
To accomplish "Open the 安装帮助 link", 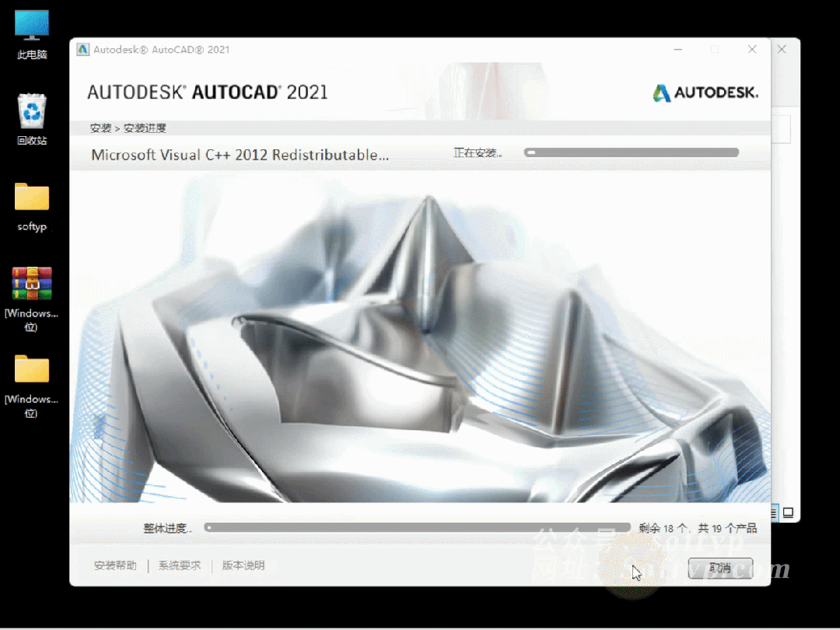I will 115,565.
